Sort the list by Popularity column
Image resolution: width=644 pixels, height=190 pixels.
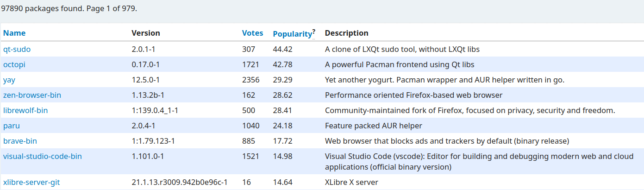point(292,34)
